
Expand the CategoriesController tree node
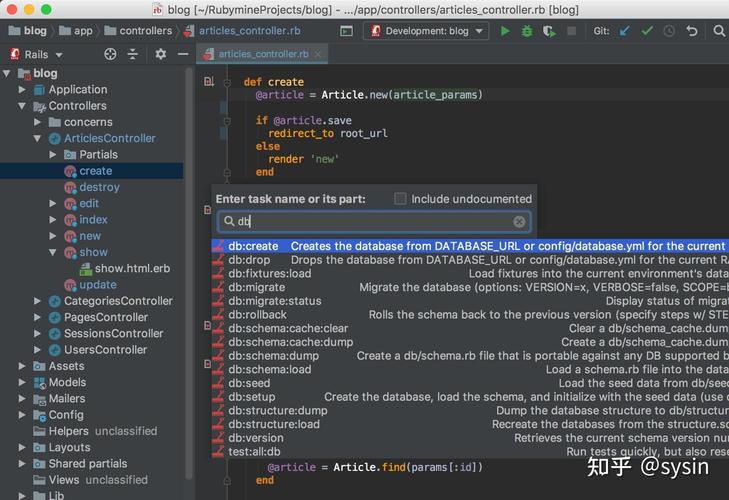coord(38,301)
